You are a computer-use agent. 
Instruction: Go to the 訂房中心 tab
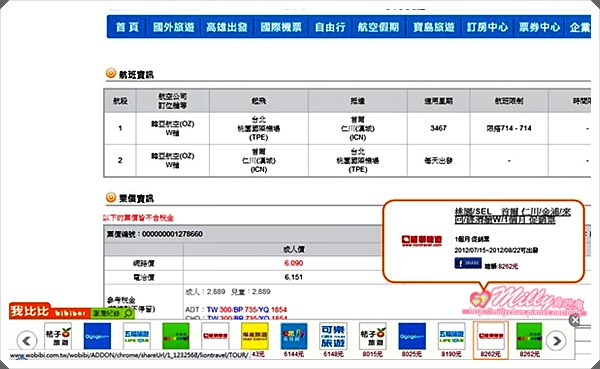pos(487,27)
